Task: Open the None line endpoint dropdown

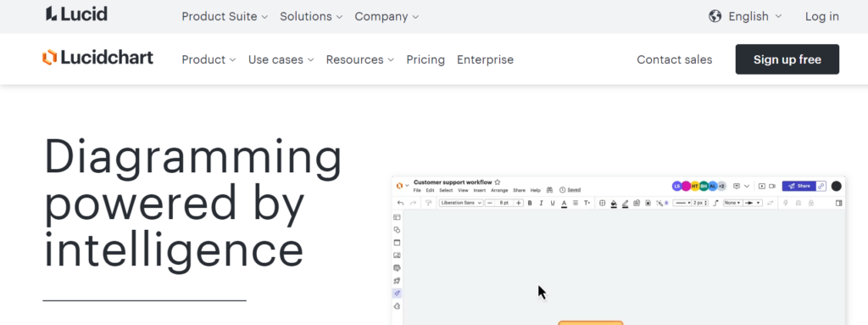Action: [x=733, y=203]
